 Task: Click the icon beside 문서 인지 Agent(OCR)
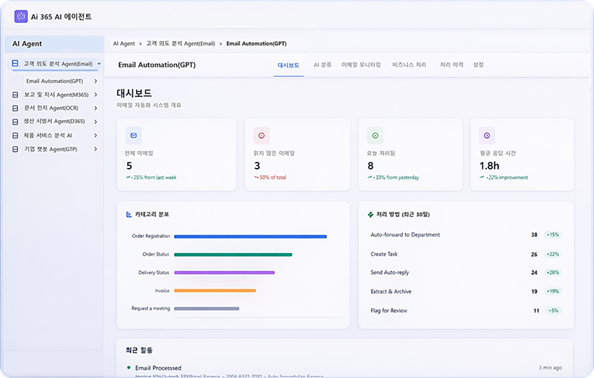15,108
